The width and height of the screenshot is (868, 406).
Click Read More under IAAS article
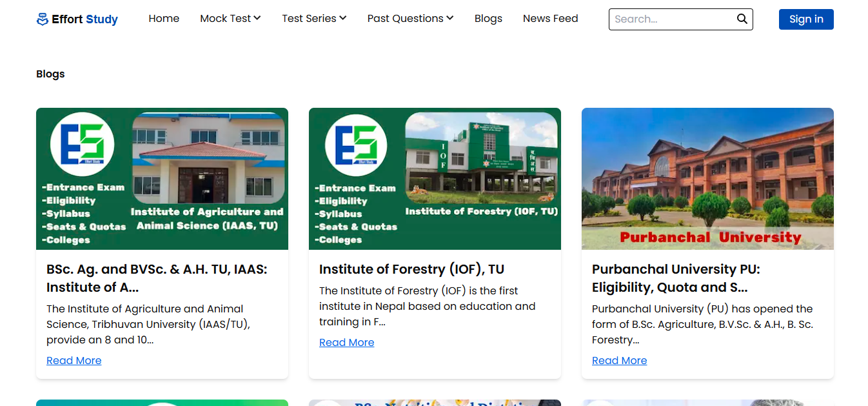[x=74, y=360]
